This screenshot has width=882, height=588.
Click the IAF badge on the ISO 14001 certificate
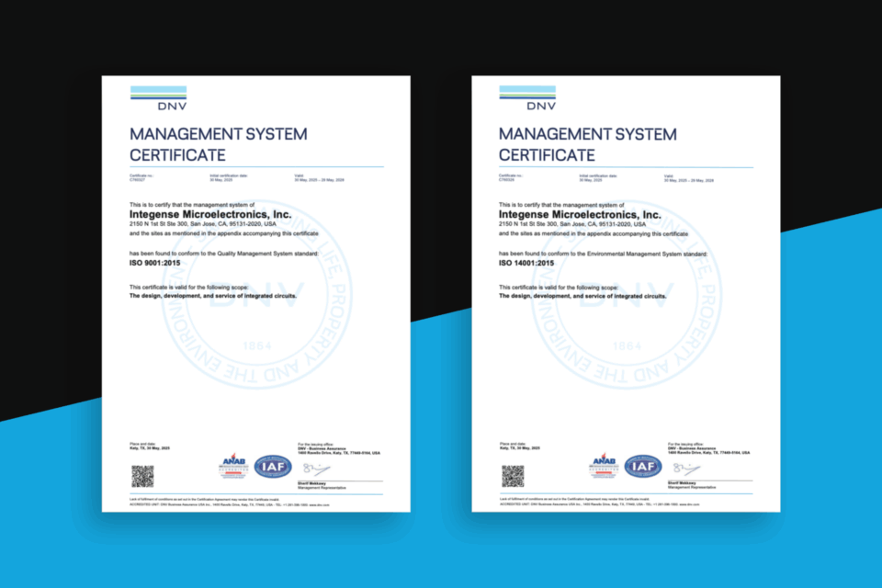point(643,467)
